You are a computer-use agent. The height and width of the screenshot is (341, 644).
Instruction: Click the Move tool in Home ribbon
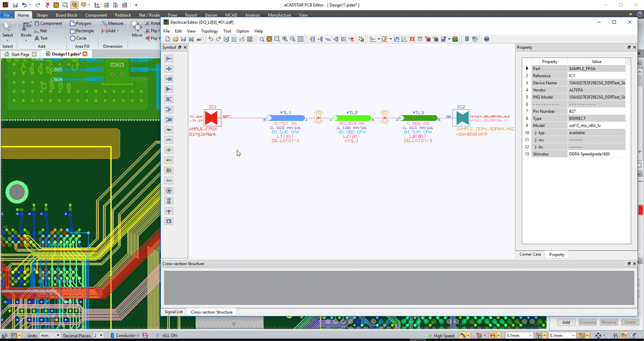[137, 30]
